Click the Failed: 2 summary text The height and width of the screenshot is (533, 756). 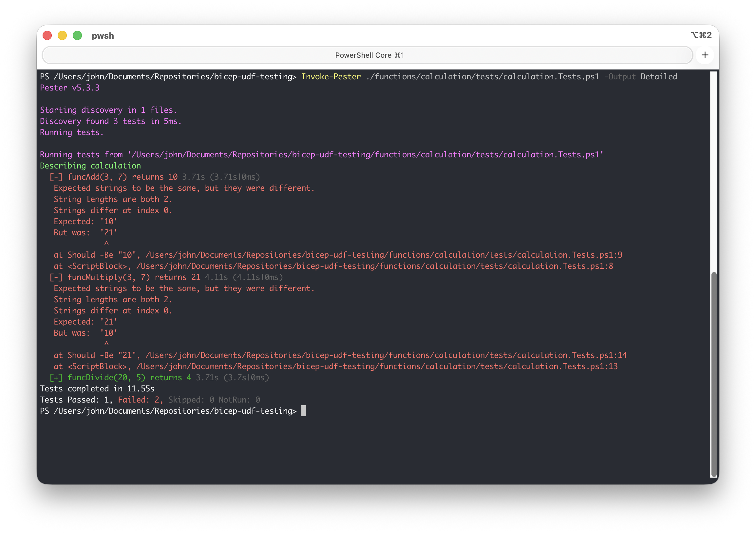click(x=140, y=400)
